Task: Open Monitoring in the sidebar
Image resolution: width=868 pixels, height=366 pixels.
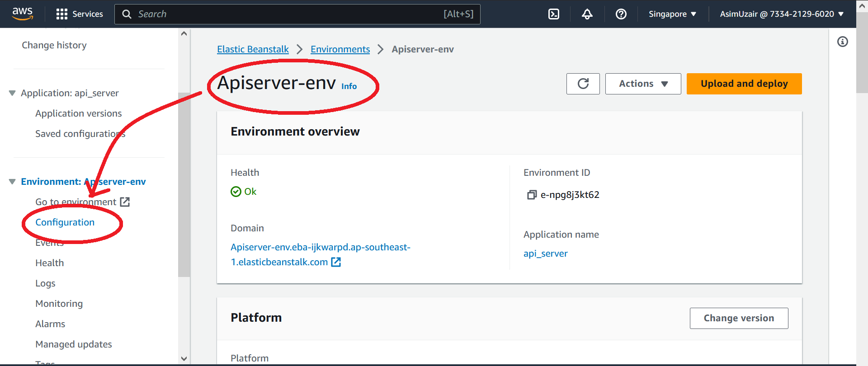Action: coord(59,304)
